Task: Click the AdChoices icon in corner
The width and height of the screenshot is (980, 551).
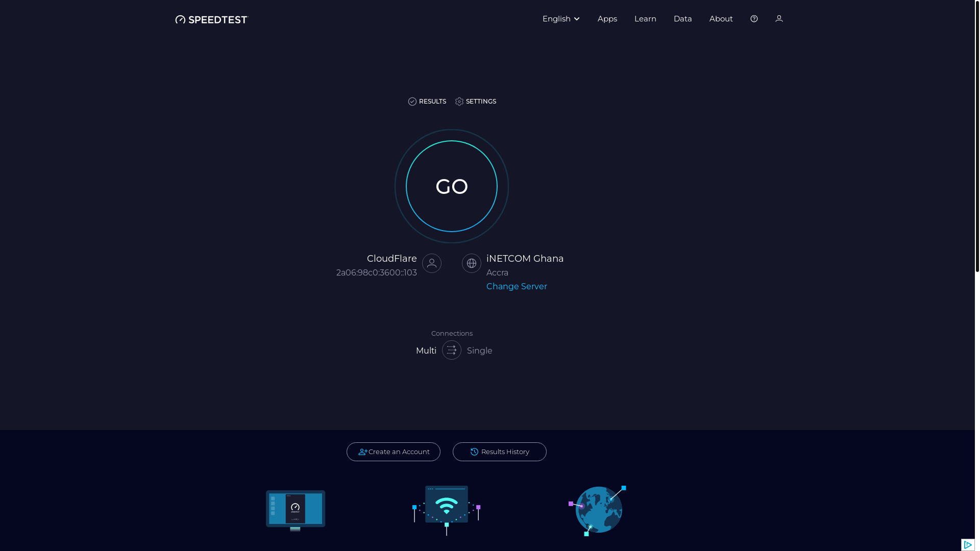Action: coord(968,545)
